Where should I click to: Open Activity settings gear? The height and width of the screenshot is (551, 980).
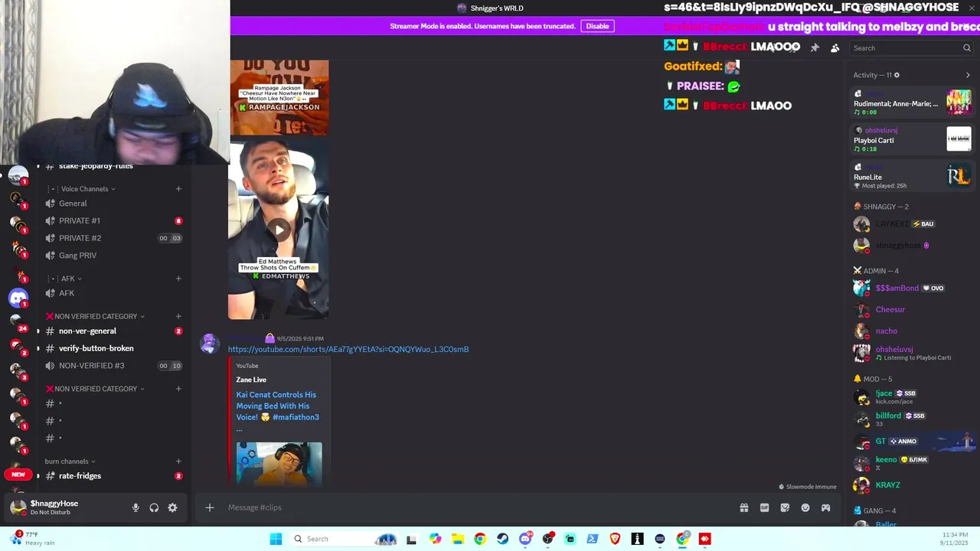(897, 75)
